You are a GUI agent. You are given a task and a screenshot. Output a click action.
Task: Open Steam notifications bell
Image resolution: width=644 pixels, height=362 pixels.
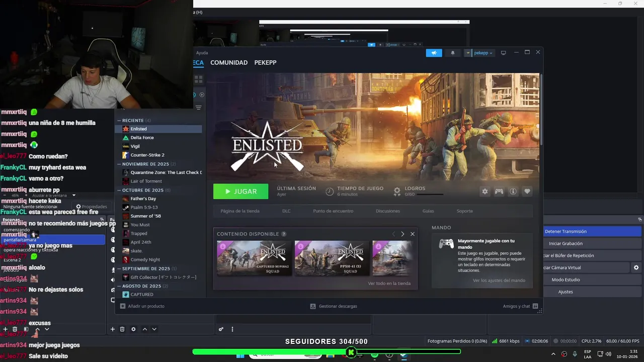coord(452,53)
